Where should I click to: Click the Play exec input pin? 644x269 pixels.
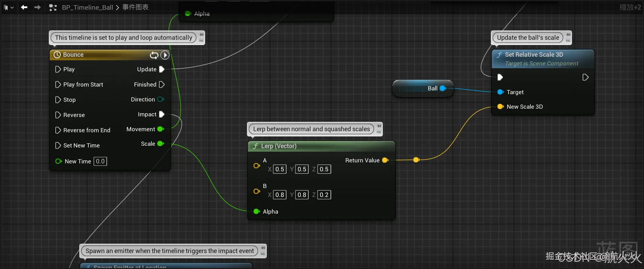pyautogui.click(x=58, y=69)
